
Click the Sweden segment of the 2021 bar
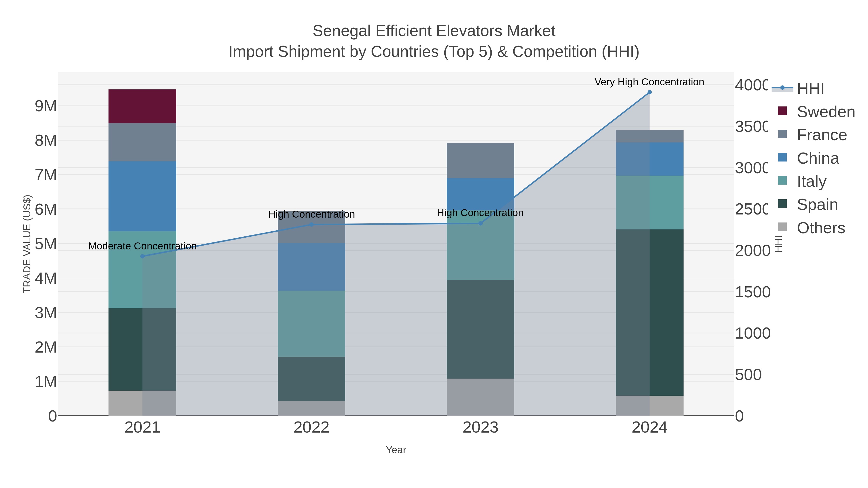142,107
